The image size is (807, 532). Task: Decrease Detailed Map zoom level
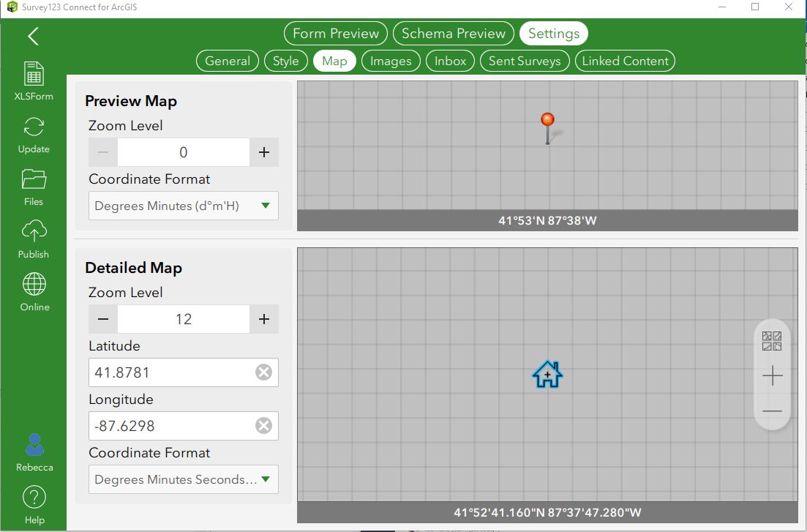click(x=103, y=319)
